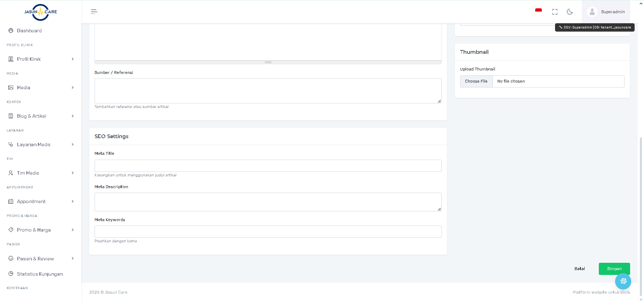Click Choose File for thumbnail upload
This screenshot has width=644, height=302.
(476, 81)
